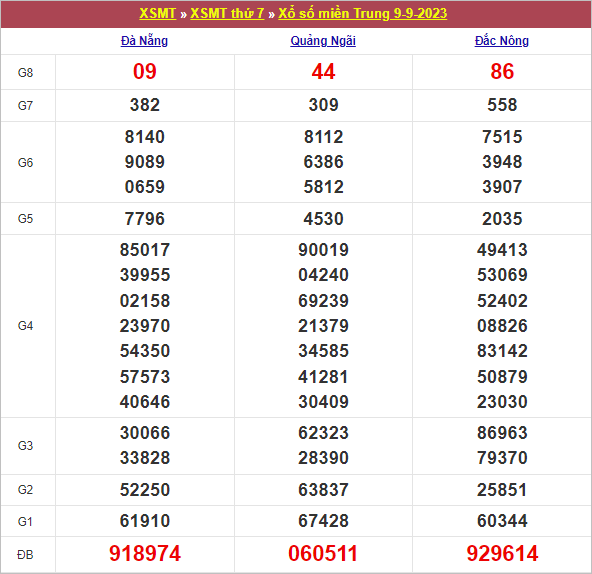
Task: Click G6 number 5812
Action: point(324,187)
